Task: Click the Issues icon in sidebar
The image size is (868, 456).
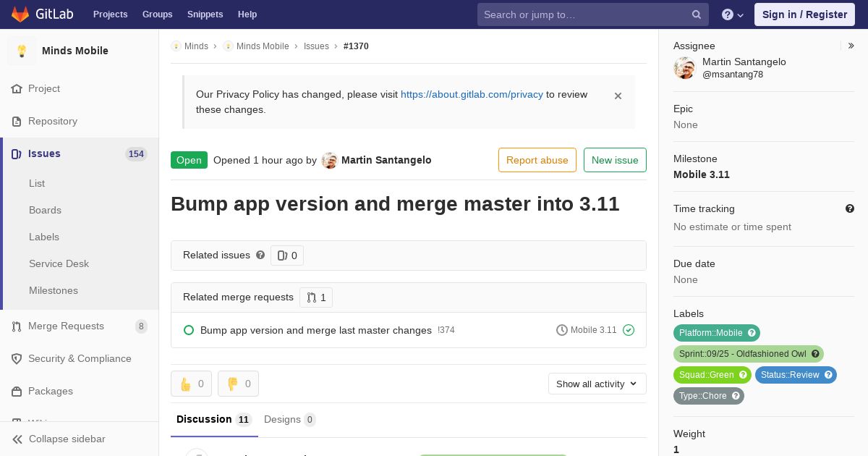Action: pyautogui.click(x=17, y=153)
